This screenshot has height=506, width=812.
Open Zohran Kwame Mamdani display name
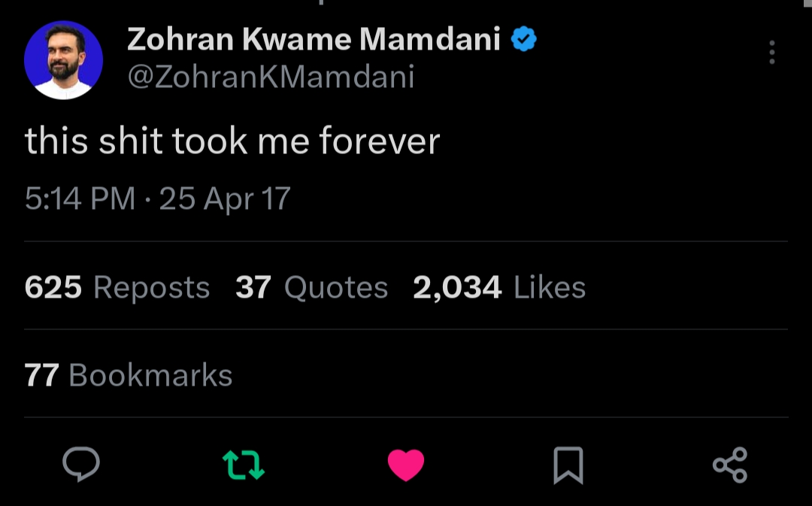[314, 39]
